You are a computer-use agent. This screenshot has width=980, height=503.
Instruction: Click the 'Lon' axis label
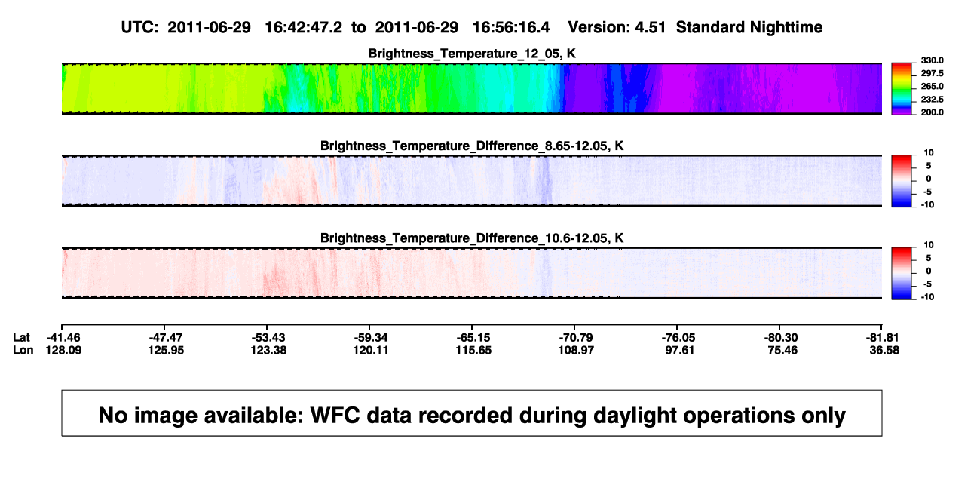[x=22, y=350]
